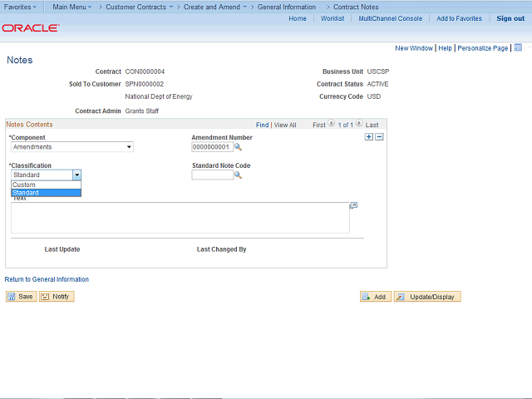Open Standard Note Code lookup magnifier
Image resolution: width=532 pixels, height=399 pixels.
tap(239, 175)
